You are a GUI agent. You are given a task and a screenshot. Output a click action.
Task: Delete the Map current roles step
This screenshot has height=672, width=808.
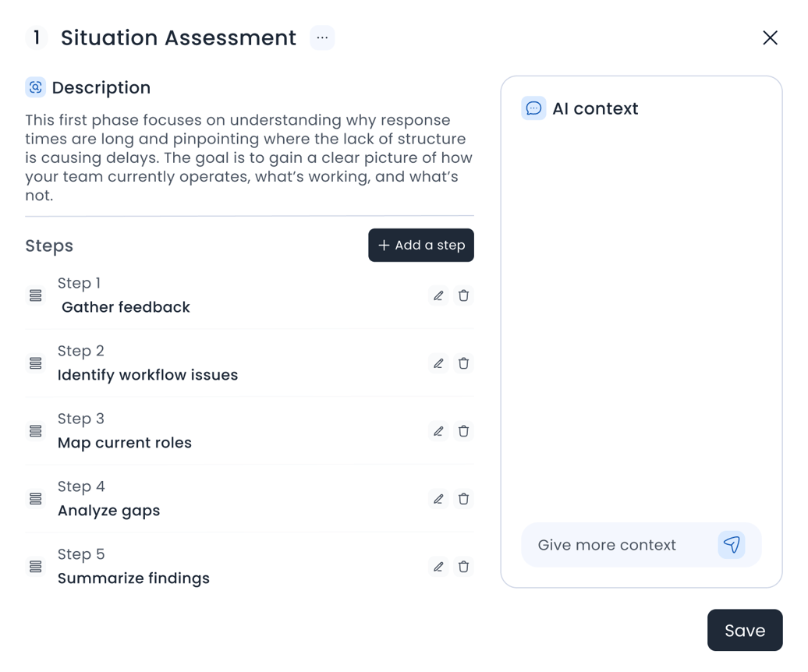tap(463, 431)
